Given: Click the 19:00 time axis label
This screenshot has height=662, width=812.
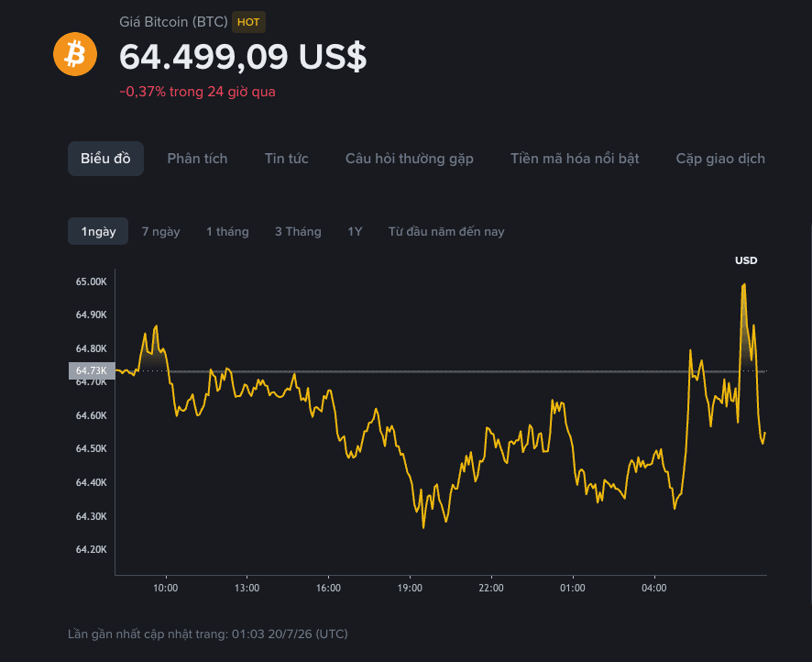Looking at the screenshot, I should 410,588.
